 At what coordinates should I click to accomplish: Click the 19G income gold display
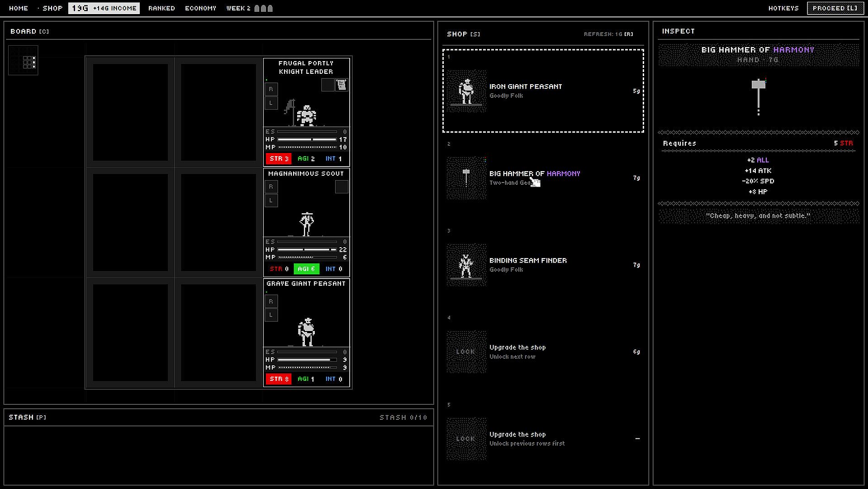tap(104, 8)
